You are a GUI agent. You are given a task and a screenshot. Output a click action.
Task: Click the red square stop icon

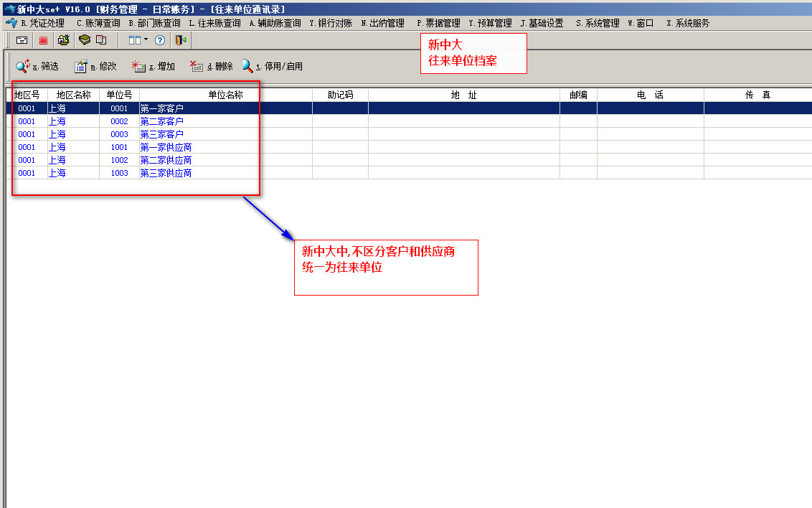(43, 40)
